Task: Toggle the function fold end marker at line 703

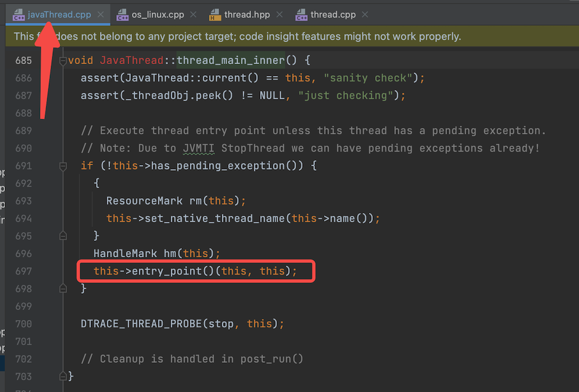Action: pos(63,376)
